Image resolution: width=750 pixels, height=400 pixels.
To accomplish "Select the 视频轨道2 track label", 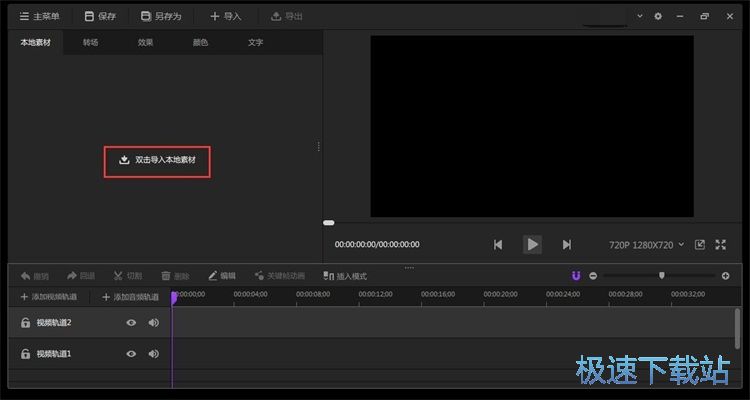I will 54,323.
